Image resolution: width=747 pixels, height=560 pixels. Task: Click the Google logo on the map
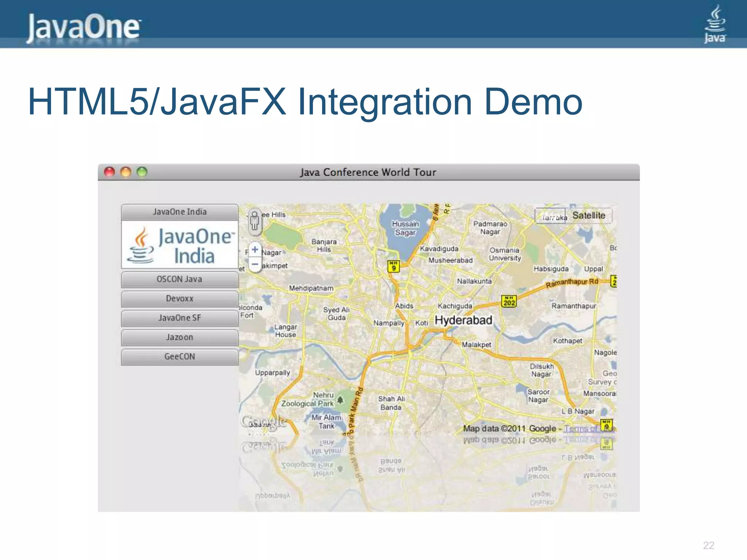264,422
